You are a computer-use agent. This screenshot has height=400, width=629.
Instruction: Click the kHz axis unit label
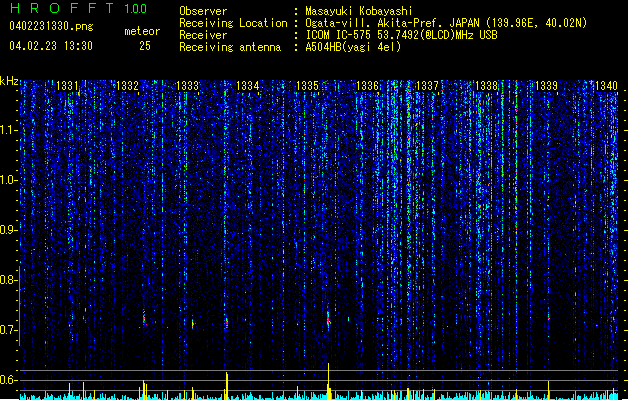coord(9,81)
